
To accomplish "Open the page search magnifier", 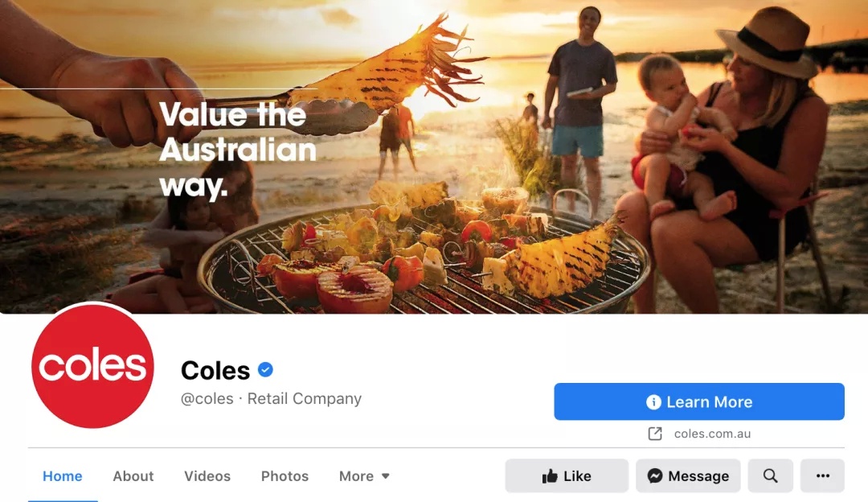I will coord(771,475).
